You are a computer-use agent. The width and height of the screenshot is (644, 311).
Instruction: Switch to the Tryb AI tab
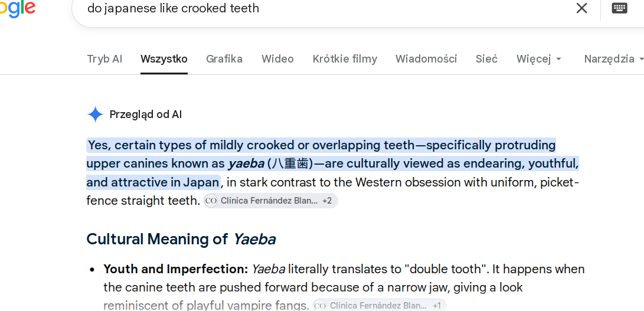pos(104,59)
